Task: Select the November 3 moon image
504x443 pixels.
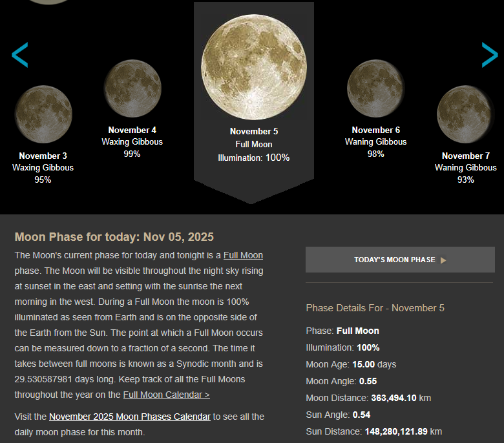Action: [43, 115]
